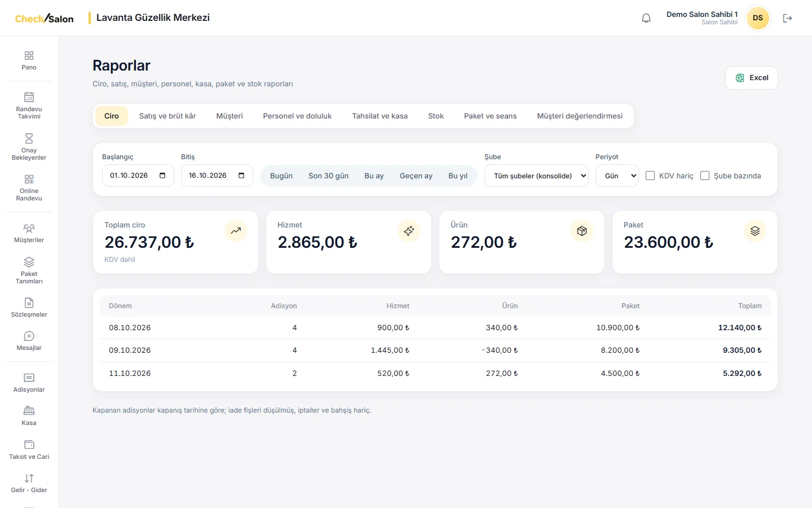Open Sözleşmeler contracts page
The width and height of the screenshot is (812, 508).
tap(29, 308)
